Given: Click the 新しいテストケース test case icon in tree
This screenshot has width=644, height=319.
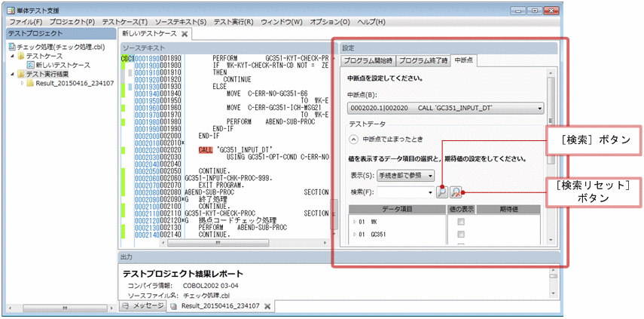Looking at the screenshot, I should coord(30,65).
